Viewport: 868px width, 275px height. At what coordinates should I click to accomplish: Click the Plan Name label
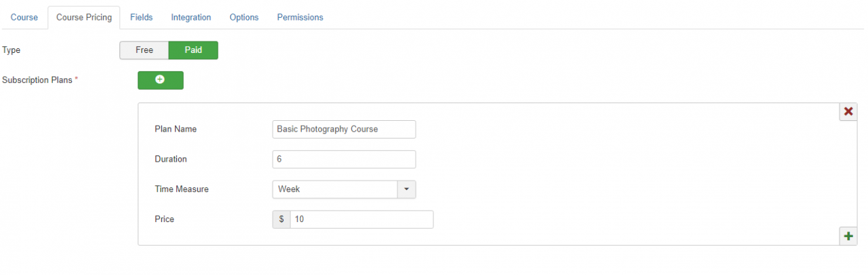coord(176,129)
